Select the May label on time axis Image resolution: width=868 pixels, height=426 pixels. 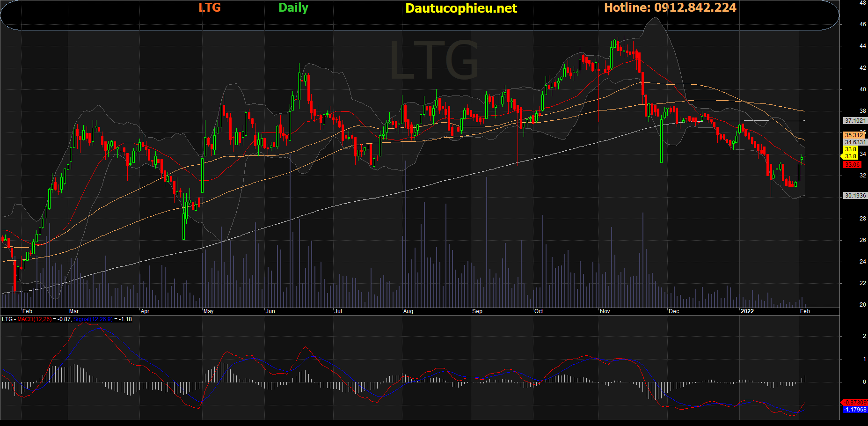[209, 311]
